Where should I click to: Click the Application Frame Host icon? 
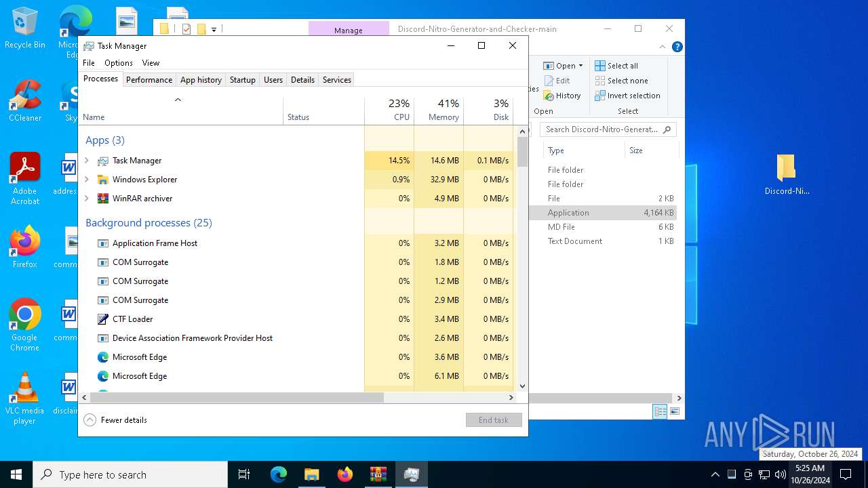coord(103,243)
